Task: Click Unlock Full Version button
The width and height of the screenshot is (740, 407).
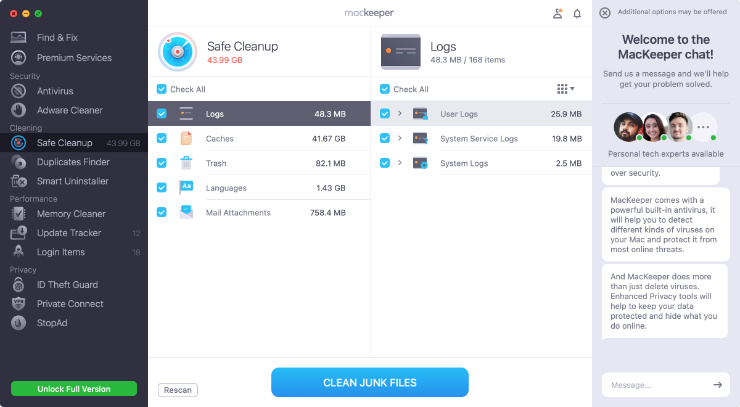Action: (74, 389)
